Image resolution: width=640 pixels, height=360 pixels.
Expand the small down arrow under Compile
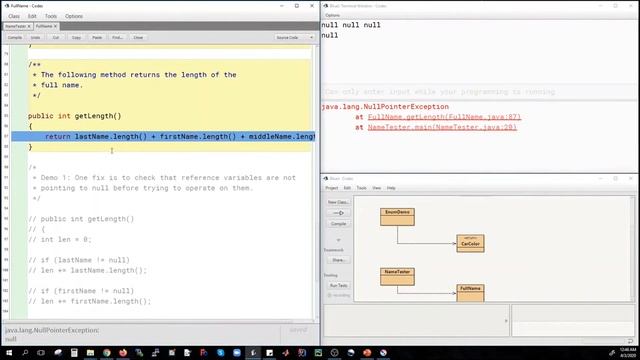pos(338,240)
